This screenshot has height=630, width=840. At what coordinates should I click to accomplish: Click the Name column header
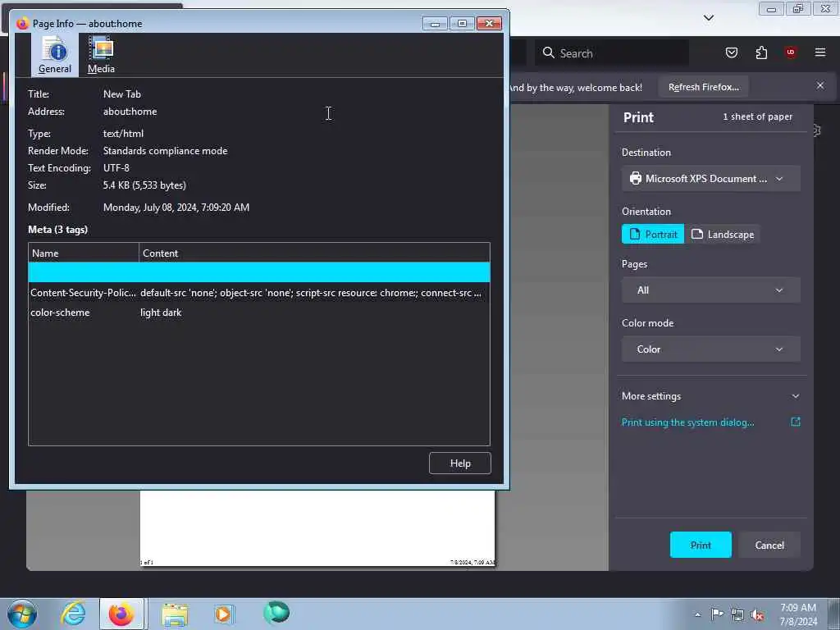84,253
